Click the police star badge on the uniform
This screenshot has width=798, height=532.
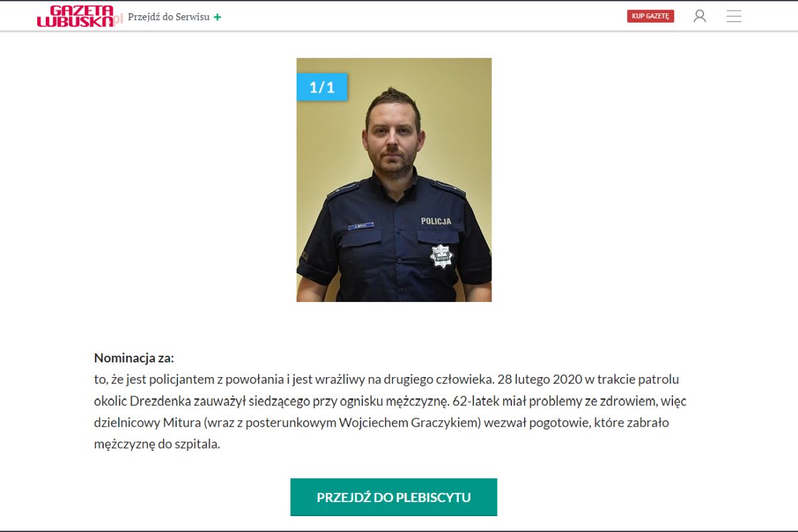[441, 256]
